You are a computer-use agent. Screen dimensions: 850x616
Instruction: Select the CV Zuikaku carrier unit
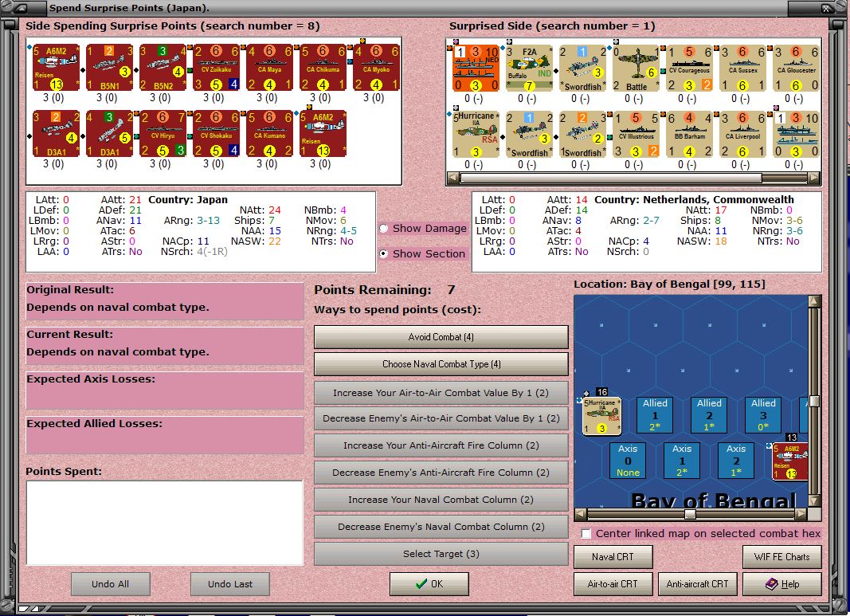(x=217, y=68)
